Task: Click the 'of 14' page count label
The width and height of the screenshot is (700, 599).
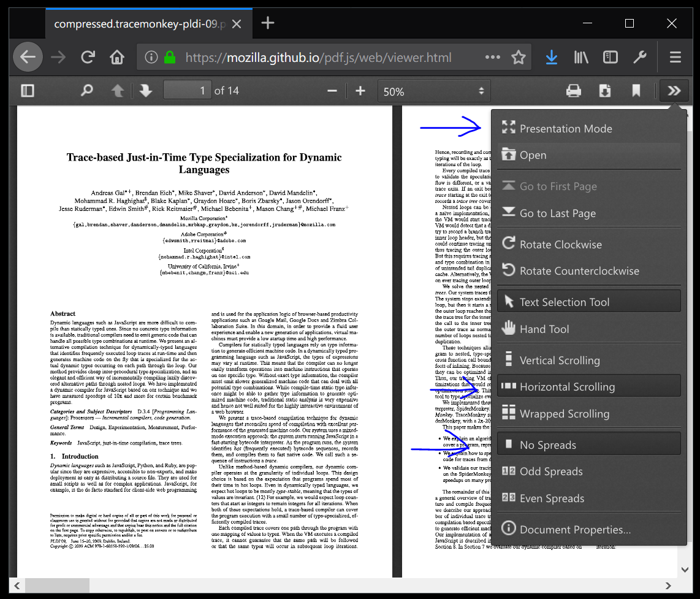Action: (226, 91)
